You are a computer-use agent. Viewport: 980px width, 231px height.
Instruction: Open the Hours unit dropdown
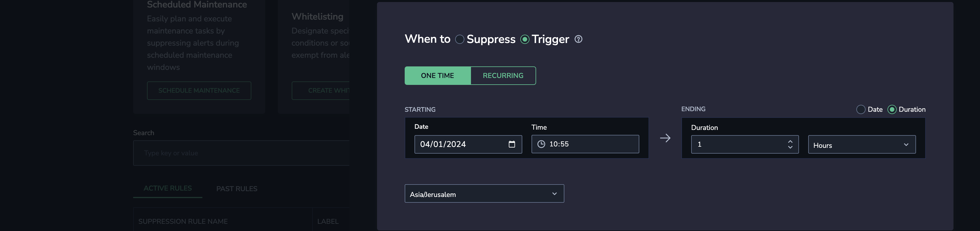862,144
